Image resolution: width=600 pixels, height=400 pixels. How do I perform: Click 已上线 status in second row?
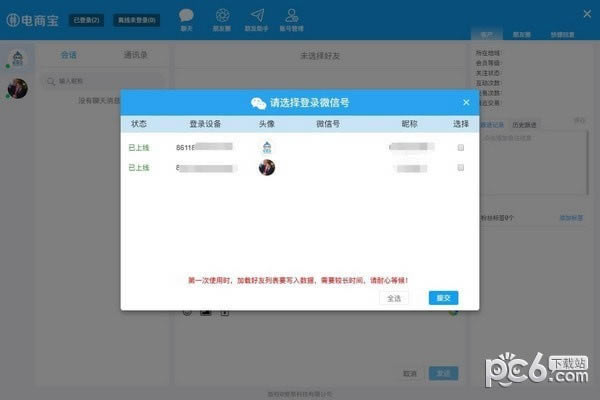[x=139, y=167]
